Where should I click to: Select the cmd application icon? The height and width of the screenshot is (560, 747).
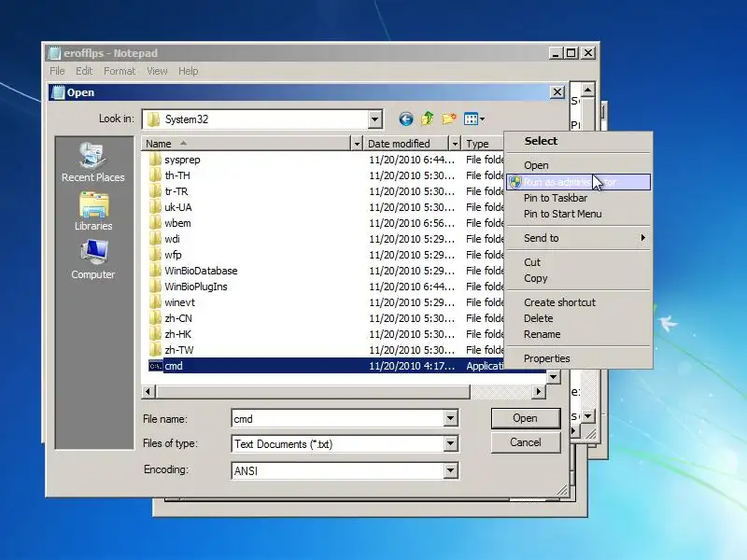pos(155,366)
